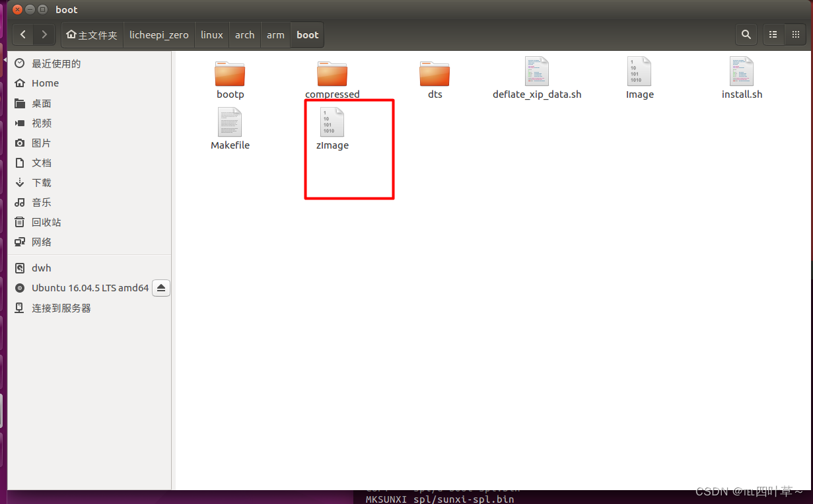Click the zImage name label
This screenshot has width=813, height=504.
click(x=332, y=145)
